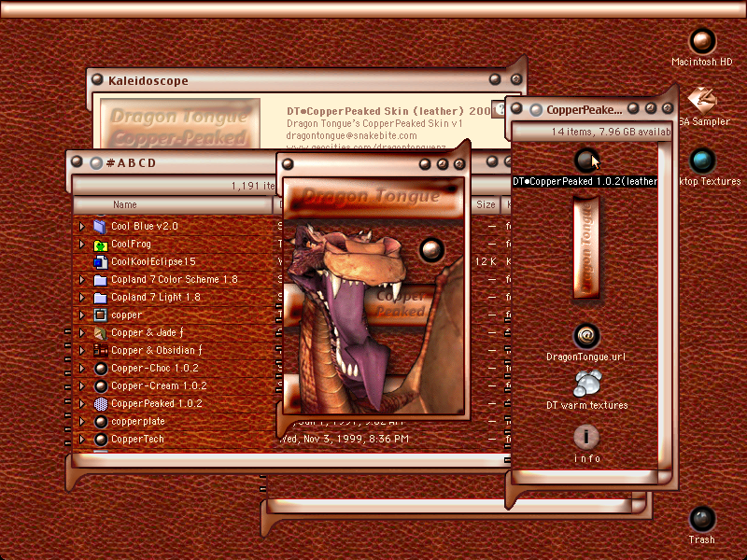This screenshot has height=560, width=747.
Task: Select the Copland 7 Color Scheme 1.8 folder icon
Action: click(100, 279)
